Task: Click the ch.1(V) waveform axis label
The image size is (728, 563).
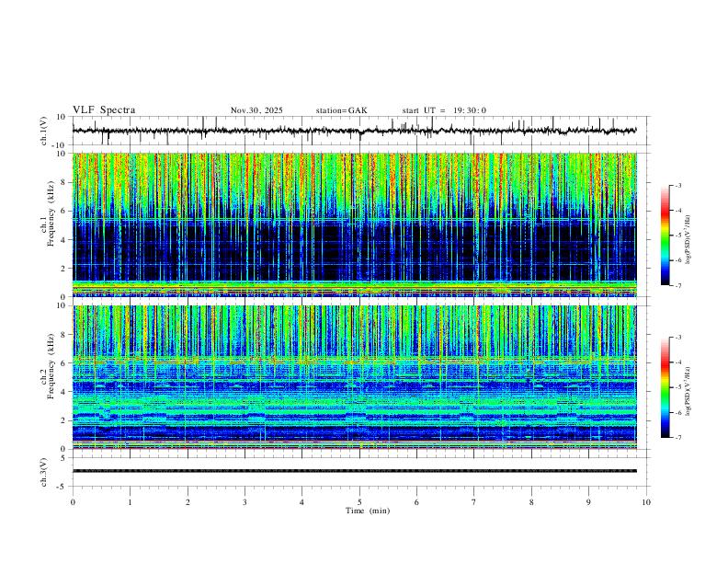Action: [x=44, y=131]
